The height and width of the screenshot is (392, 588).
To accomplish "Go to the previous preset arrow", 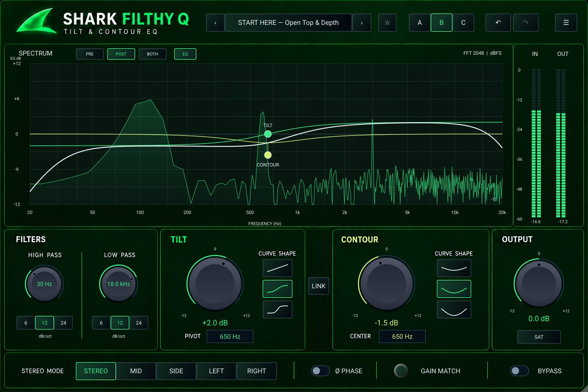I will click(215, 23).
